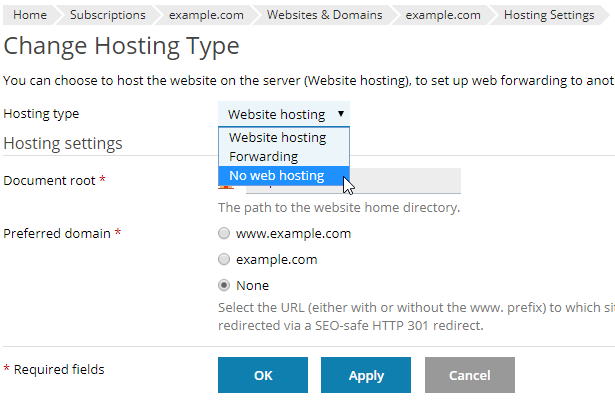Screen dimensions: 615x402
Task: Select None for preferred domain
Action: (x=224, y=285)
